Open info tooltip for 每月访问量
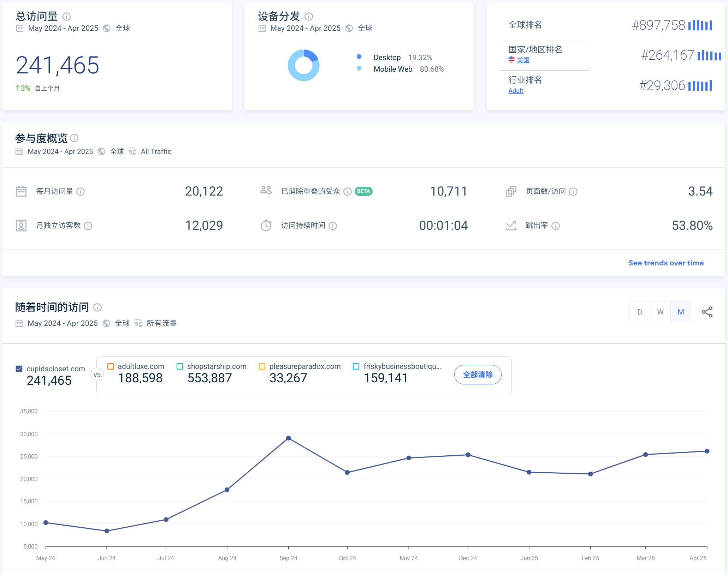The image size is (728, 575). pos(81,192)
